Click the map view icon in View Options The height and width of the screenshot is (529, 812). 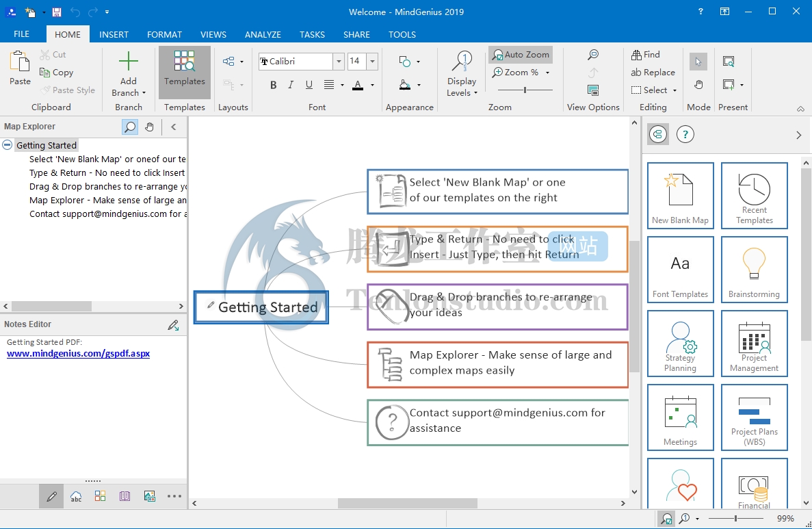593,90
